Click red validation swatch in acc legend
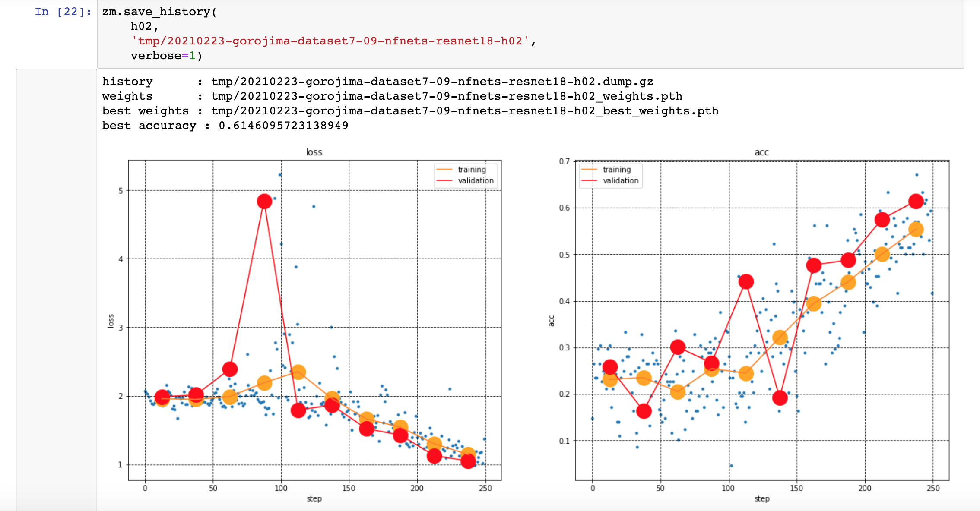This screenshot has height=511, width=980. pos(589,180)
